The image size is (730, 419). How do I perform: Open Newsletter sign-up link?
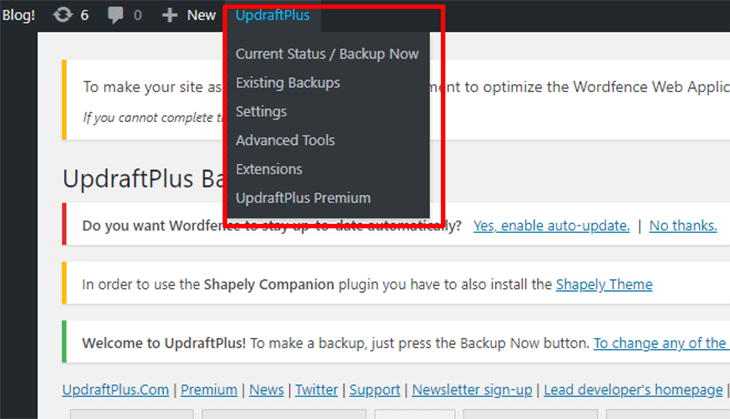tap(472, 390)
